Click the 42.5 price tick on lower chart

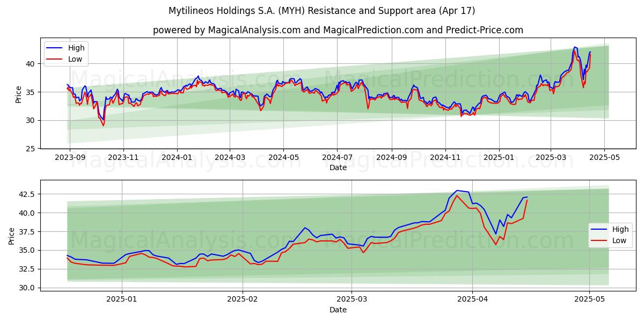point(28,194)
